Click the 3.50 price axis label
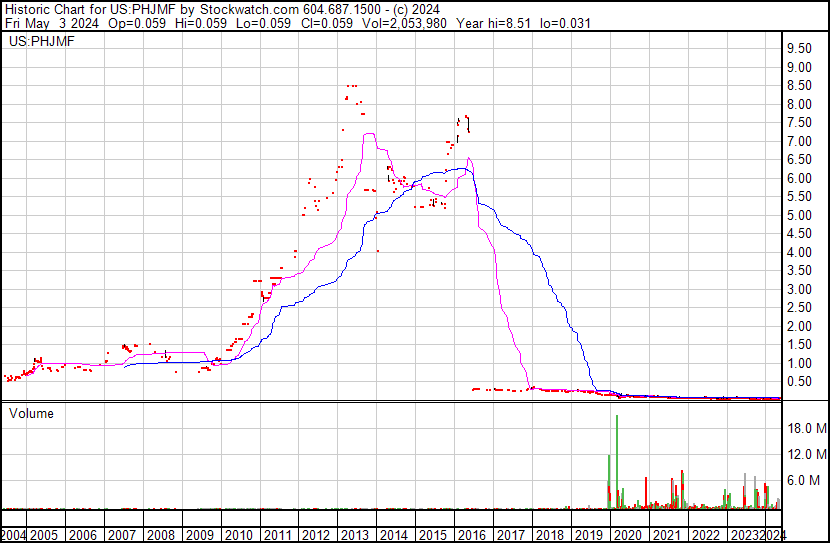The height and width of the screenshot is (543, 830). [799, 270]
